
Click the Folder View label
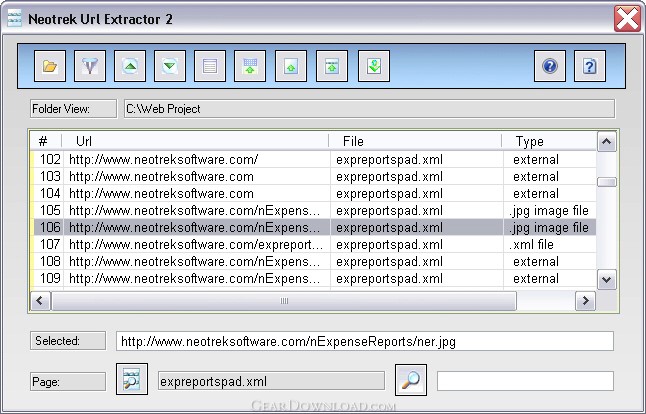[x=73, y=109]
